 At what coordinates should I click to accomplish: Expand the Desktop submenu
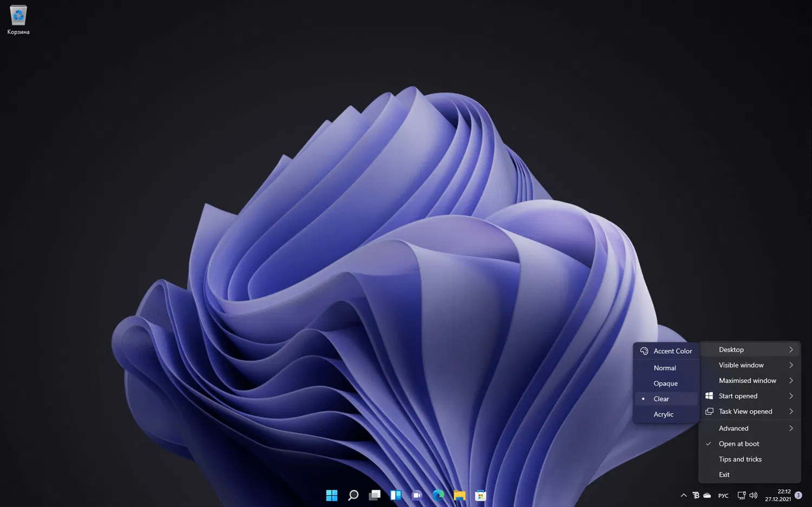[x=750, y=350]
